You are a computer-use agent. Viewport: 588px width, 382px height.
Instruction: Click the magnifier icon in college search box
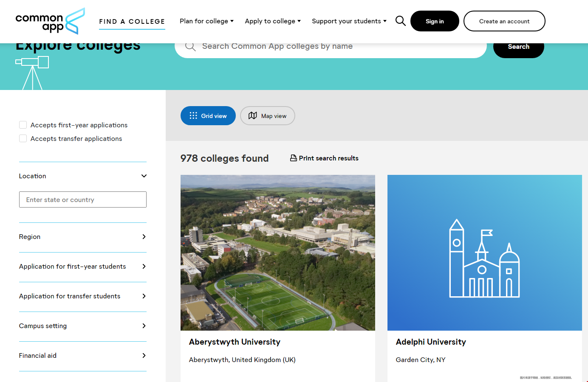[190, 46]
